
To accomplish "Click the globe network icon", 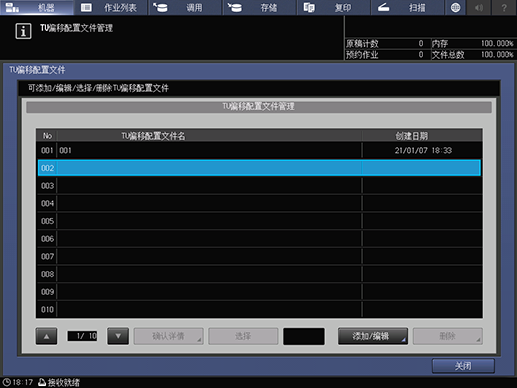I will click(455, 7).
